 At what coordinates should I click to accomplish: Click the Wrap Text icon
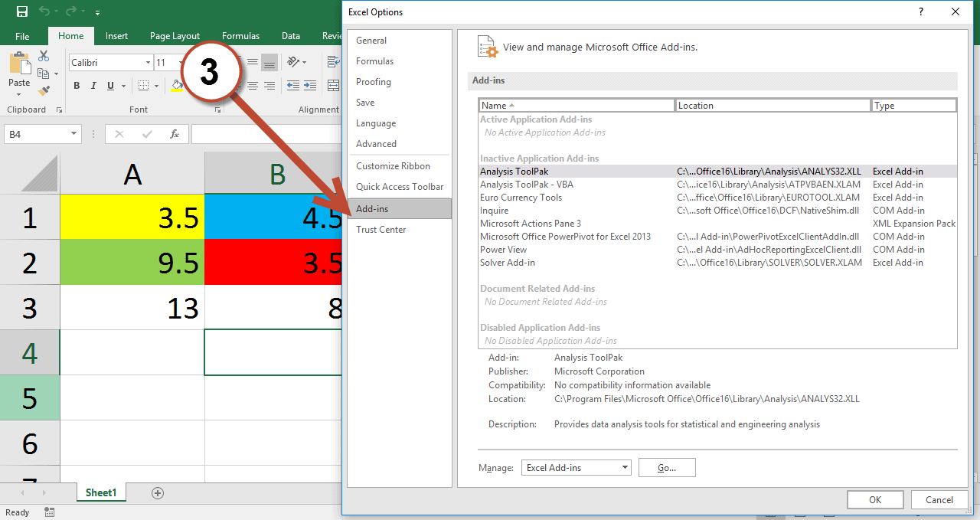point(334,62)
